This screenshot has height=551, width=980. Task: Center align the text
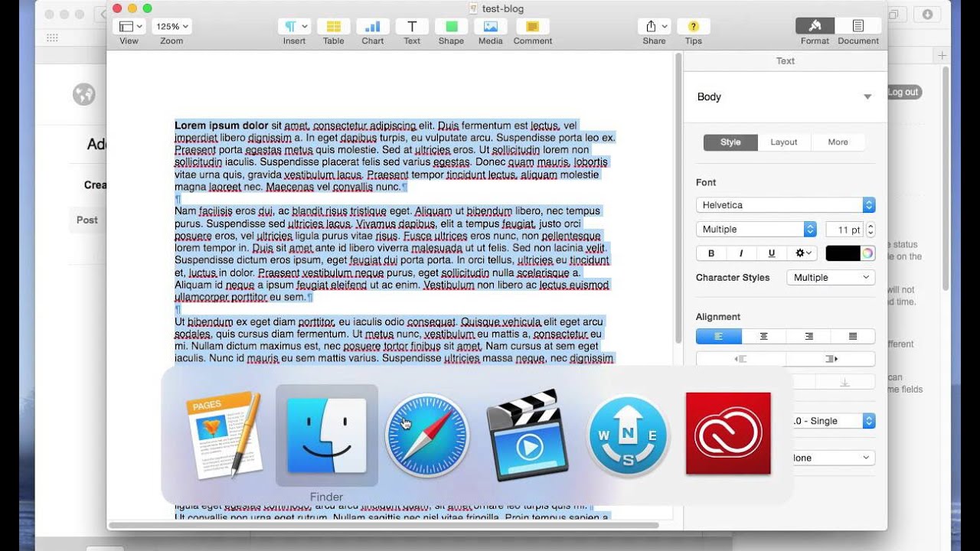pos(763,336)
